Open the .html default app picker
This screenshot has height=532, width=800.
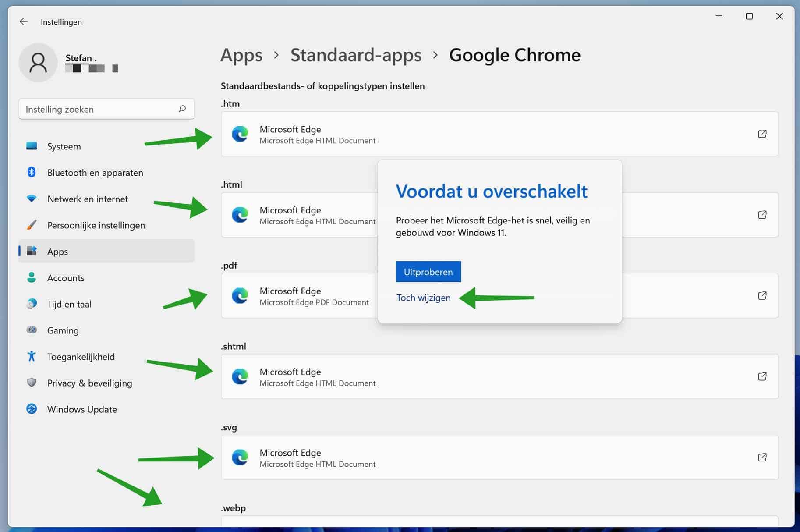pos(307,215)
